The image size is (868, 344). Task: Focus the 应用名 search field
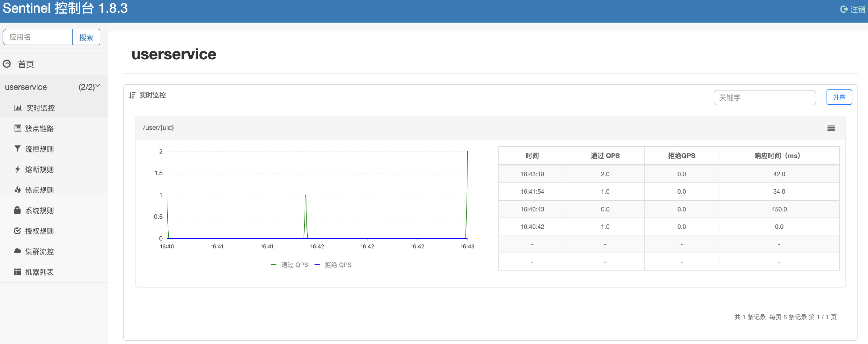point(38,37)
